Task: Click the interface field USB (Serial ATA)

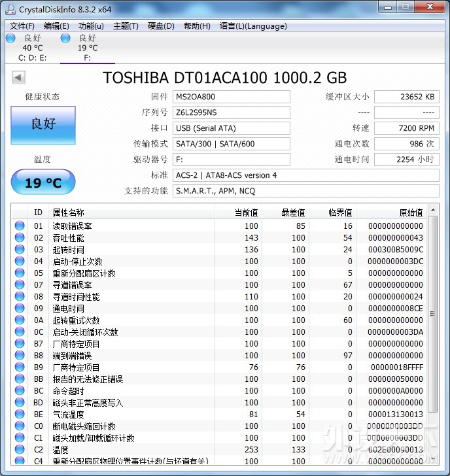Action: (x=232, y=128)
